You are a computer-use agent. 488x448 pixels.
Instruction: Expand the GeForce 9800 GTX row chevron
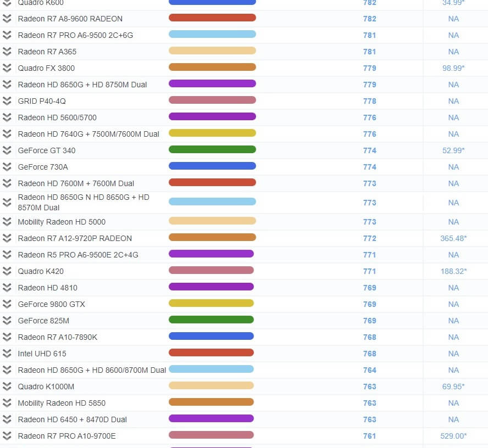pos(7,304)
